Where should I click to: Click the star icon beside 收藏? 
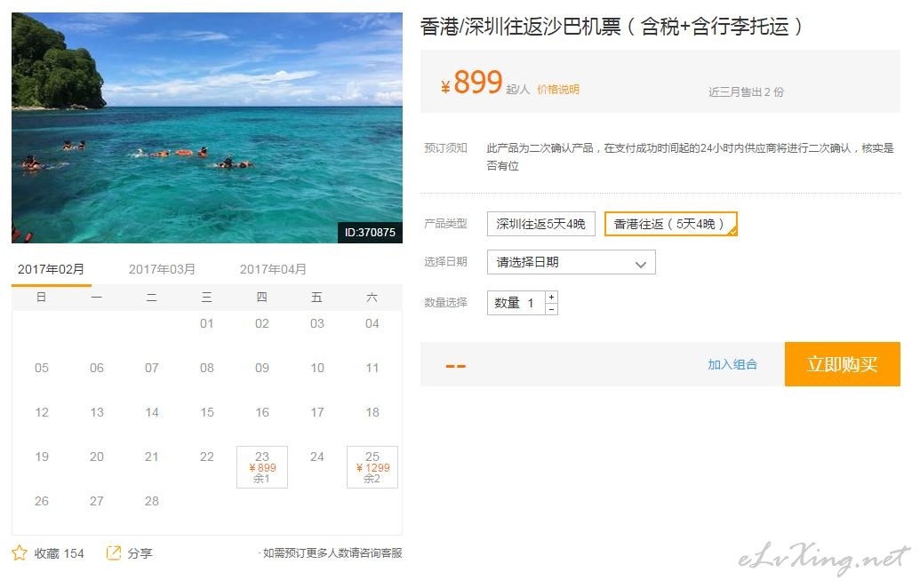click(20, 552)
